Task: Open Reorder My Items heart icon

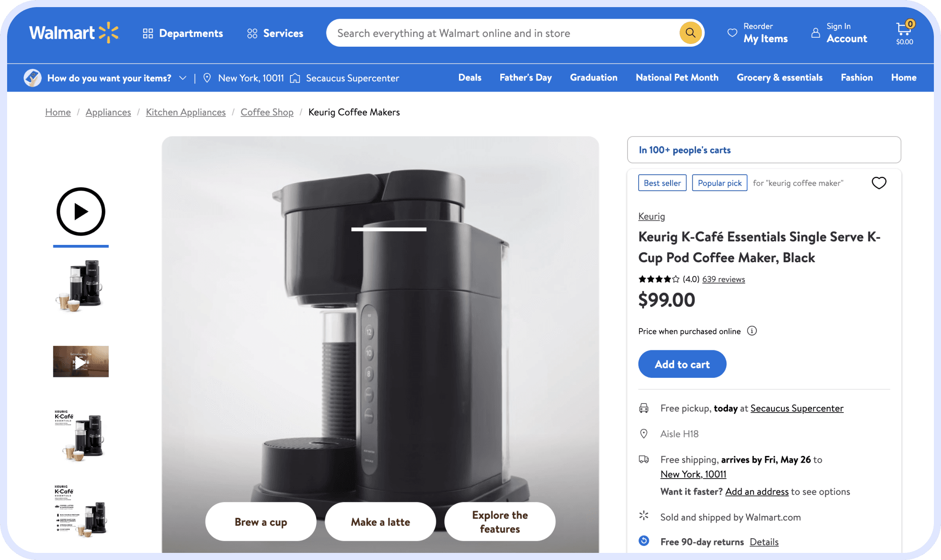Action: pyautogui.click(x=732, y=33)
